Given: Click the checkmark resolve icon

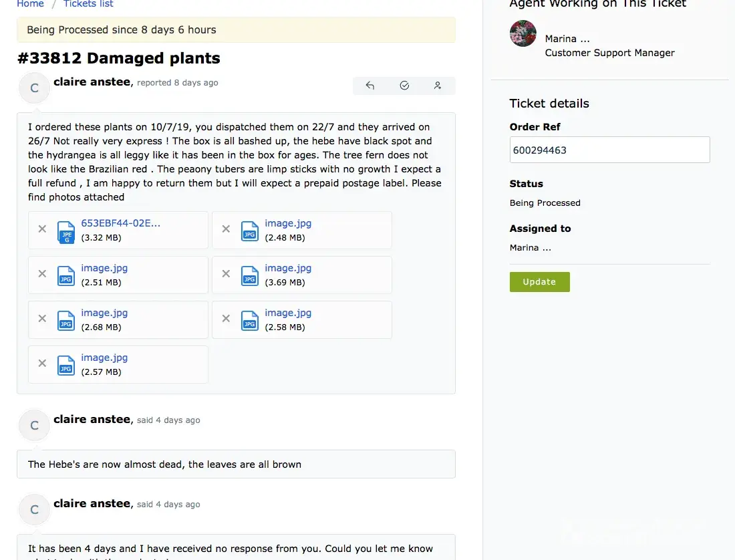Looking at the screenshot, I should pyautogui.click(x=404, y=86).
